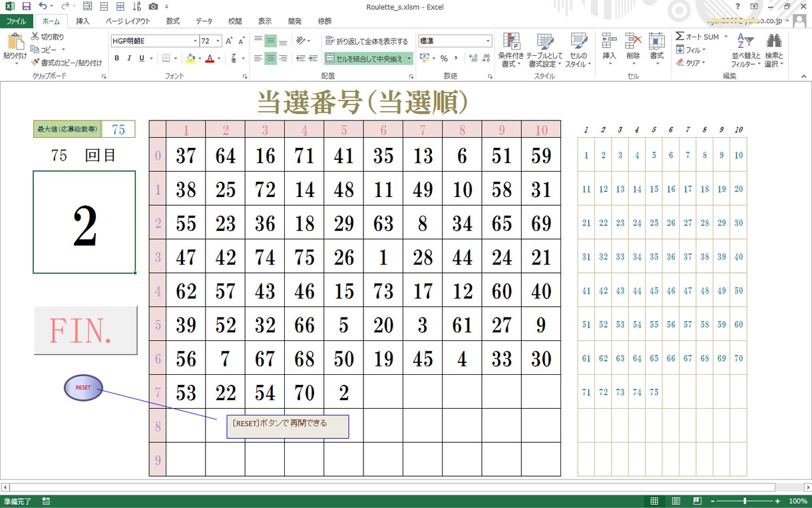
Task: Increase decimal places
Action: (x=473, y=59)
